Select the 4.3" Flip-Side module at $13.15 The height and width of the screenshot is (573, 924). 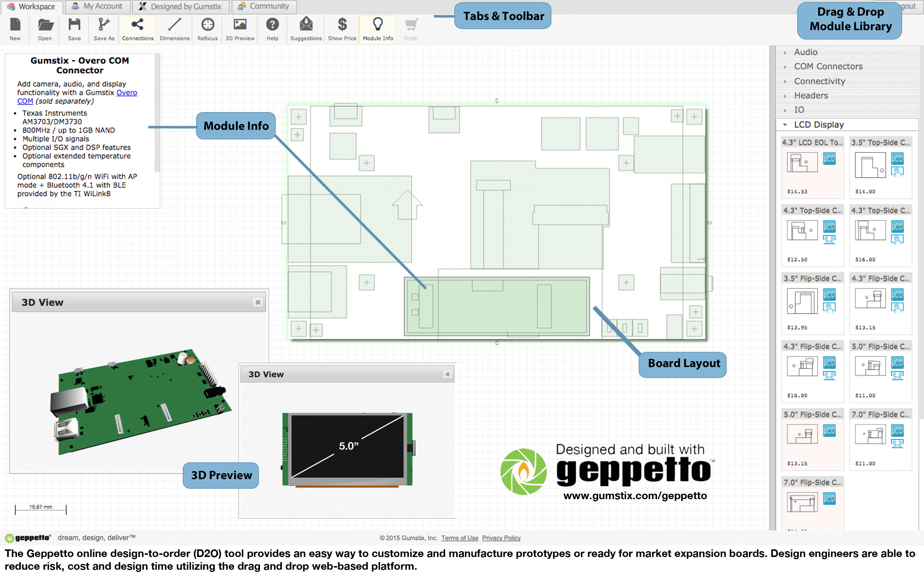click(x=880, y=303)
